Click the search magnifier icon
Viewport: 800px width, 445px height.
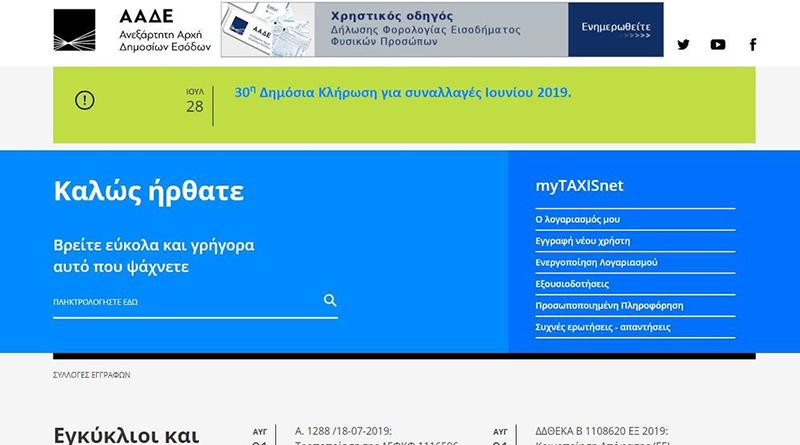pos(330,300)
